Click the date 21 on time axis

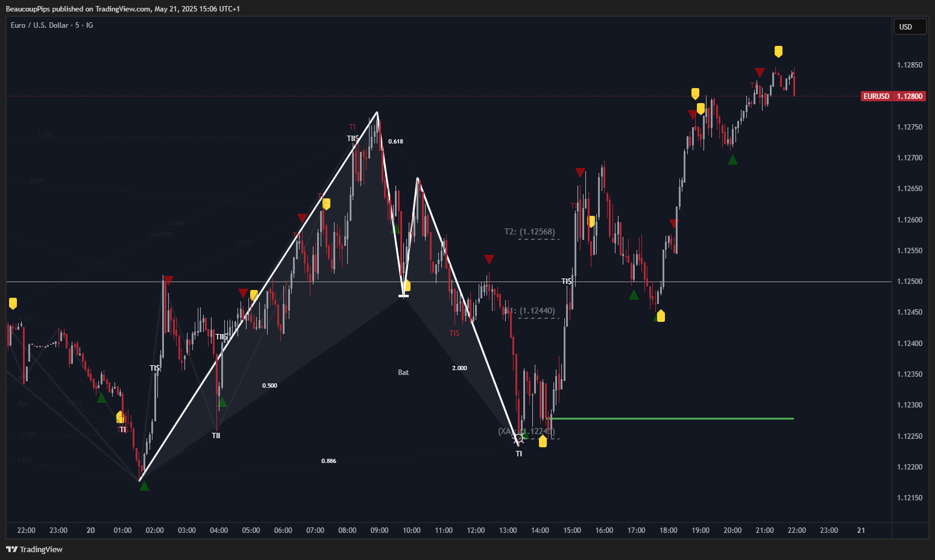tap(861, 530)
